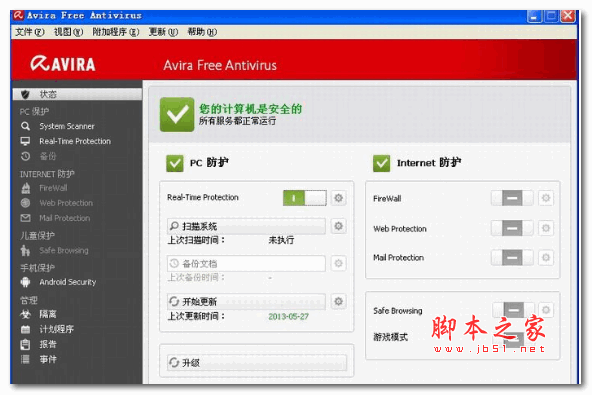The image size is (592, 395).
Task: Toggle the Web Protection switch
Action: coord(512,228)
